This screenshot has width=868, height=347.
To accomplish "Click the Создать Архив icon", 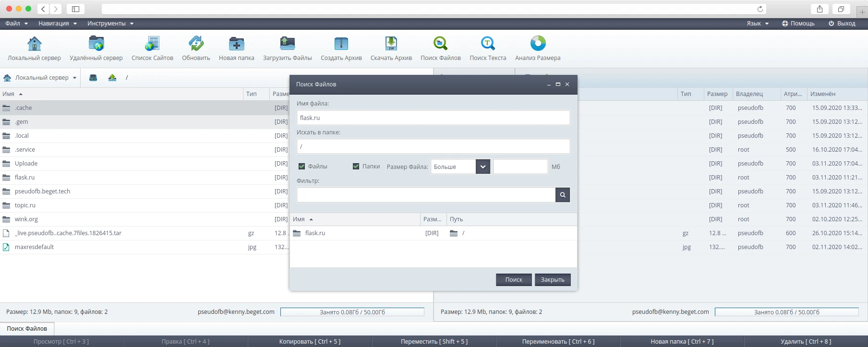I will 341,44.
